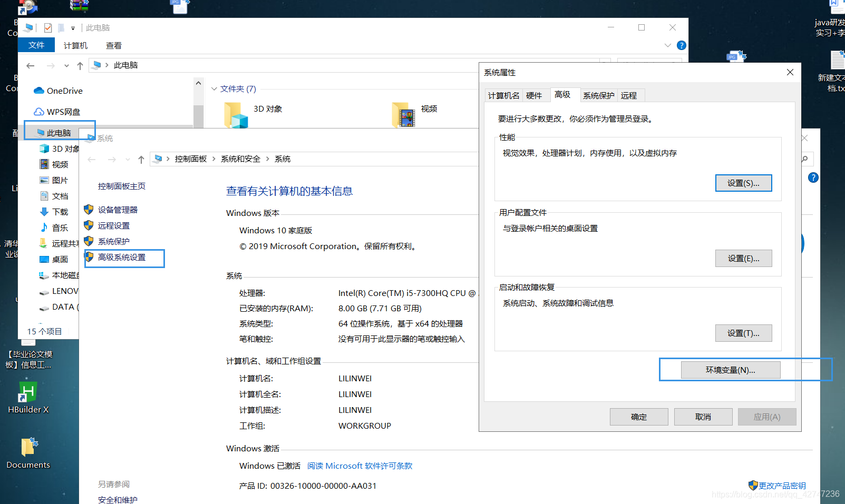This screenshot has height=504, width=845.
Task: Open 视频 folder icon in content pane
Action: point(403,115)
